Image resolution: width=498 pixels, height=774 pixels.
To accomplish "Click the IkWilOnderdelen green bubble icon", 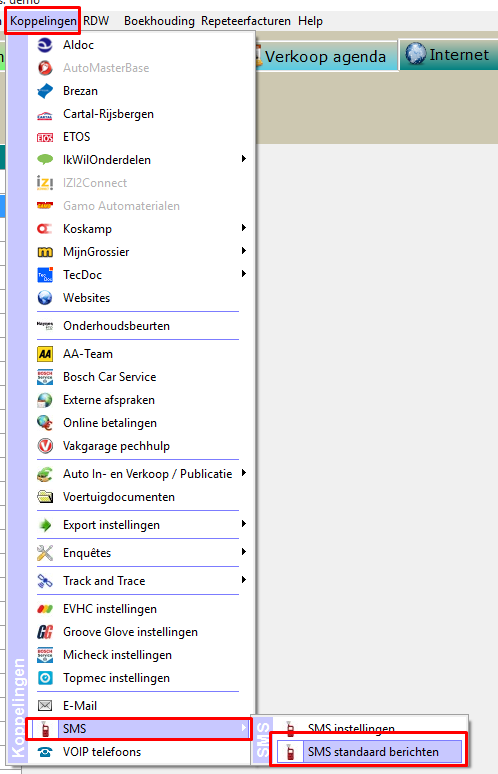I will point(45,159).
